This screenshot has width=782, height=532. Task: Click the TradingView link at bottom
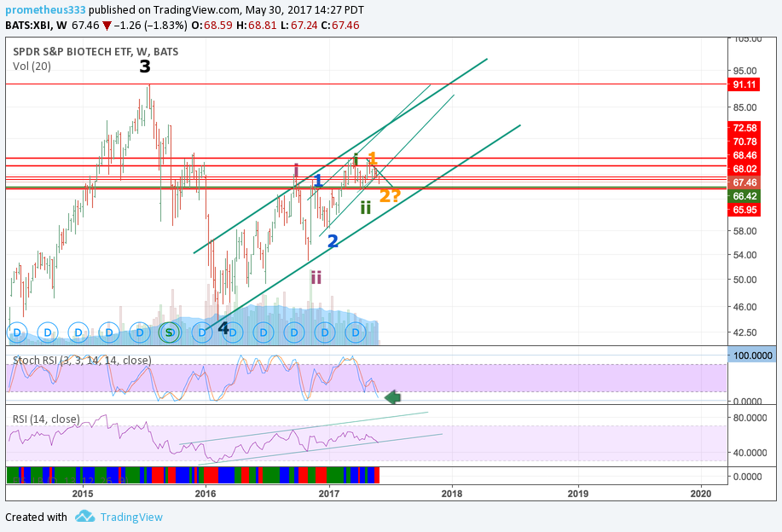(x=131, y=517)
